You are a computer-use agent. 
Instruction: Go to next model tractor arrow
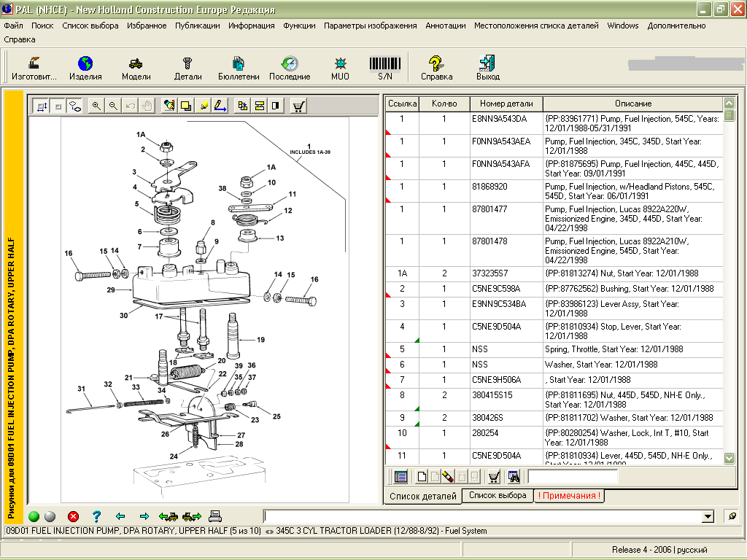[192, 517]
